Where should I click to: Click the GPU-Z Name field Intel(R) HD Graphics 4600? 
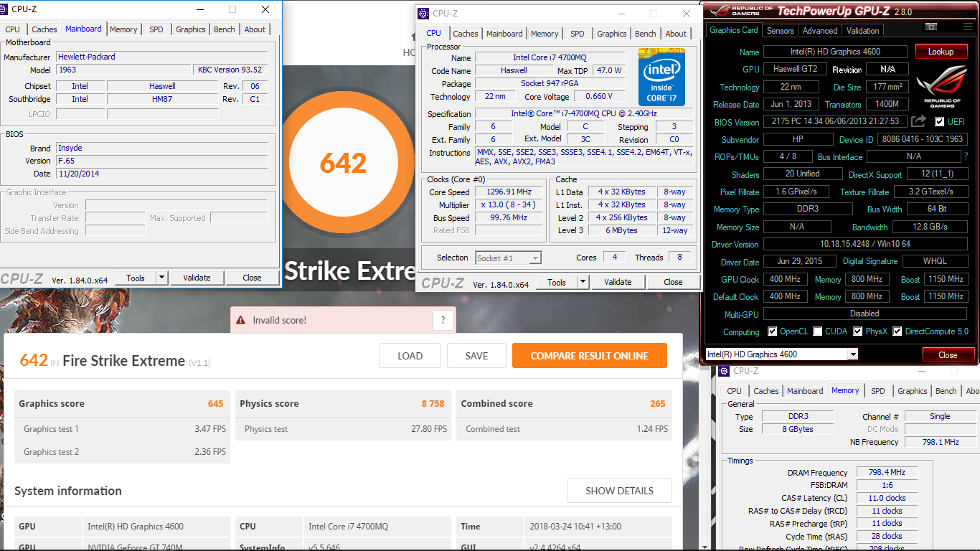tap(836, 52)
